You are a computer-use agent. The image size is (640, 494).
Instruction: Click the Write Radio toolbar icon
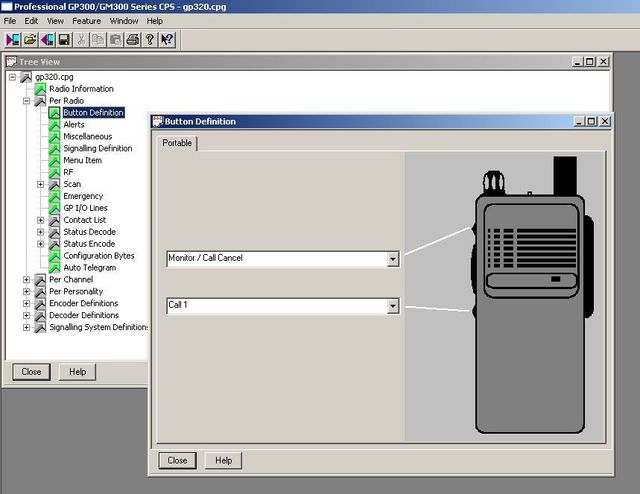[47, 40]
